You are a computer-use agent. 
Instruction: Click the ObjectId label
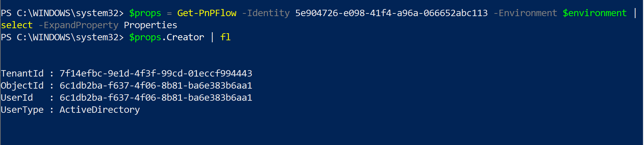pos(22,86)
